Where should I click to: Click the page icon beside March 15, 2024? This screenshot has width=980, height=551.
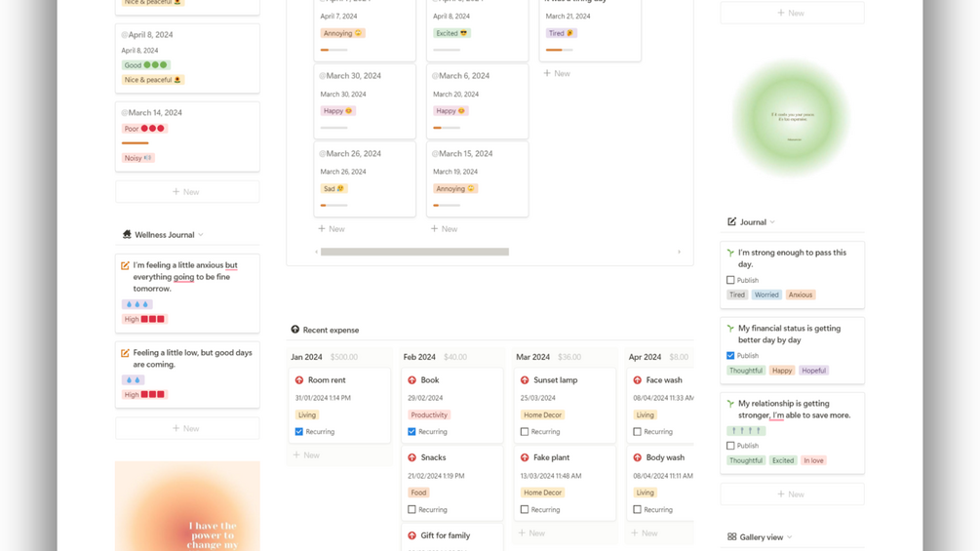point(435,154)
